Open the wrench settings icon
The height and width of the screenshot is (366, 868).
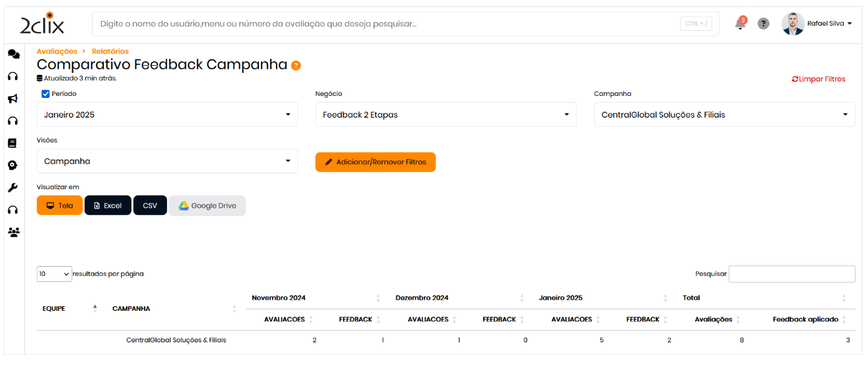pyautogui.click(x=12, y=188)
